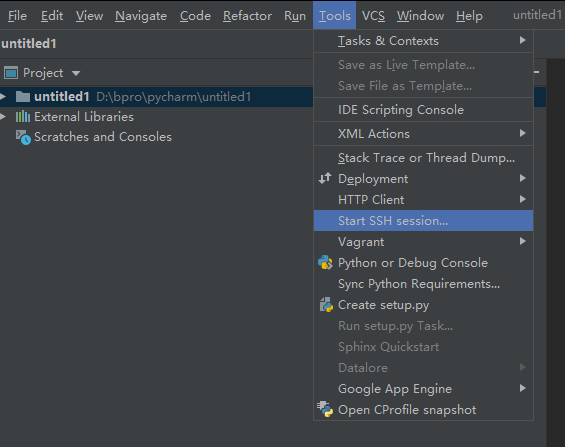This screenshot has height=447, width=565.
Task: Open the Project view dropdown arrow
Action: [76, 73]
